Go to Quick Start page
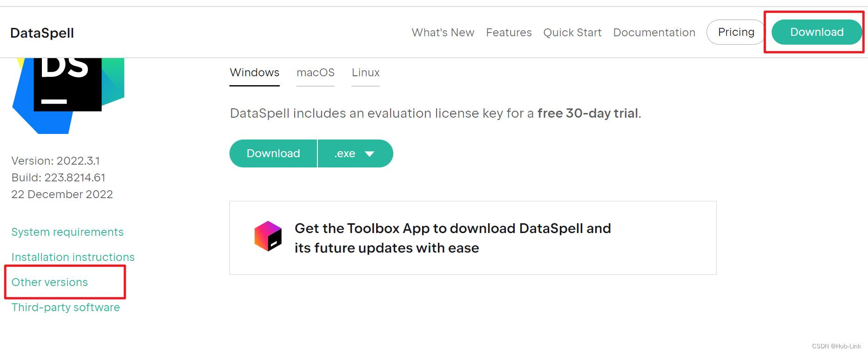Viewport: 868px width, 353px height. point(572,33)
